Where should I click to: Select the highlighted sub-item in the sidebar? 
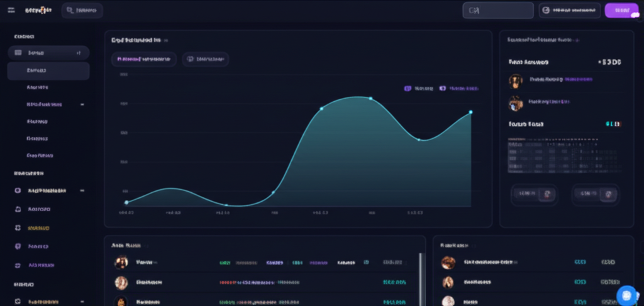(48, 71)
